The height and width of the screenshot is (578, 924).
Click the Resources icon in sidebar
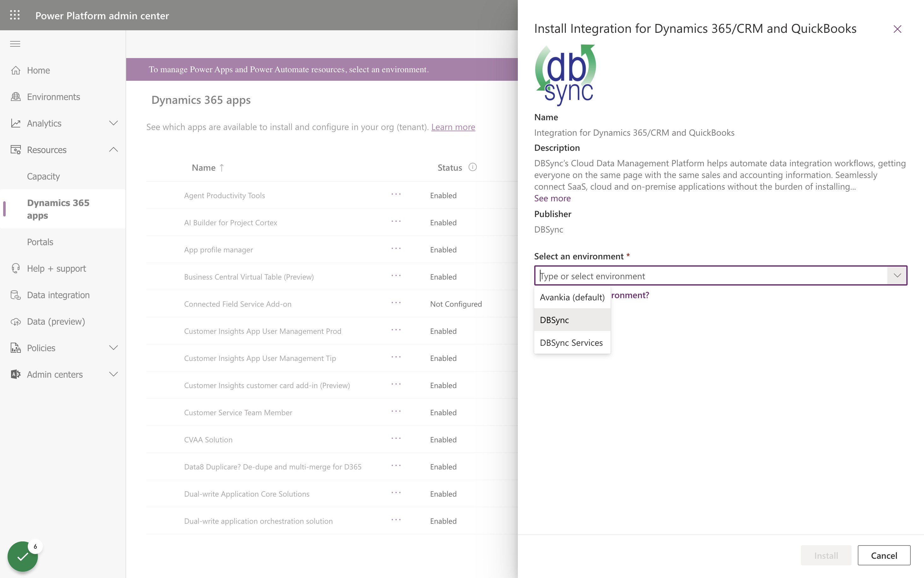(16, 150)
